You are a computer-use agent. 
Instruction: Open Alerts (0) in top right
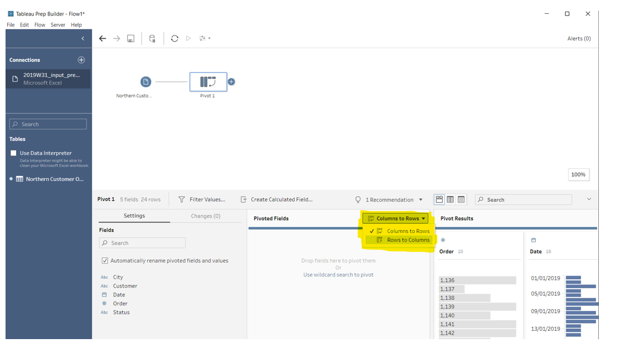click(x=579, y=39)
